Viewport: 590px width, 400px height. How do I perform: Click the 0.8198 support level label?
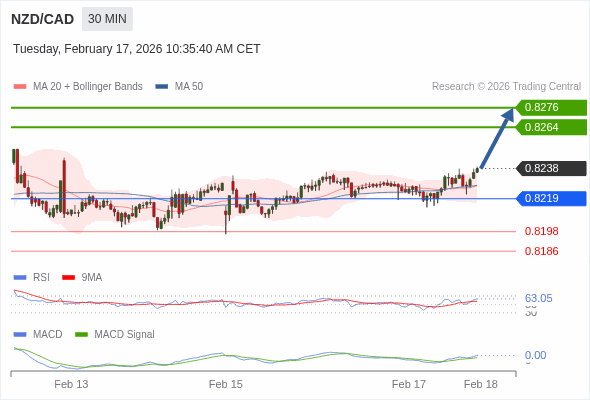coord(541,231)
